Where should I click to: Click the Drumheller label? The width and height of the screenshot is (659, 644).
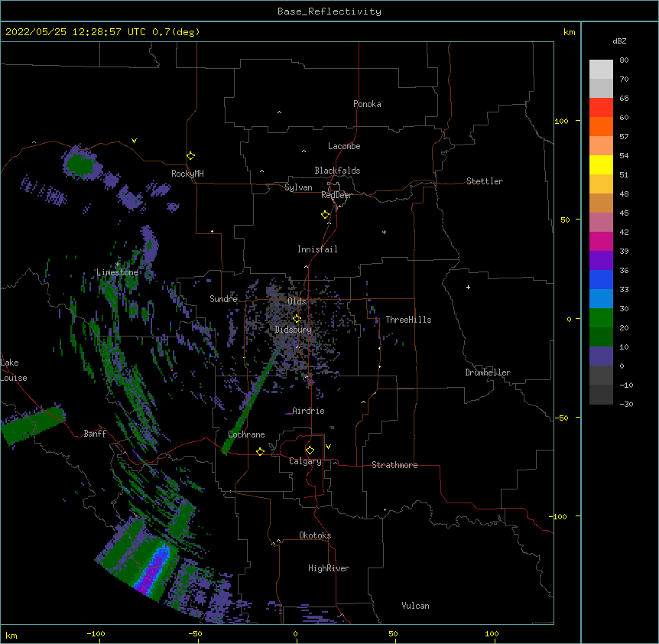click(x=488, y=372)
